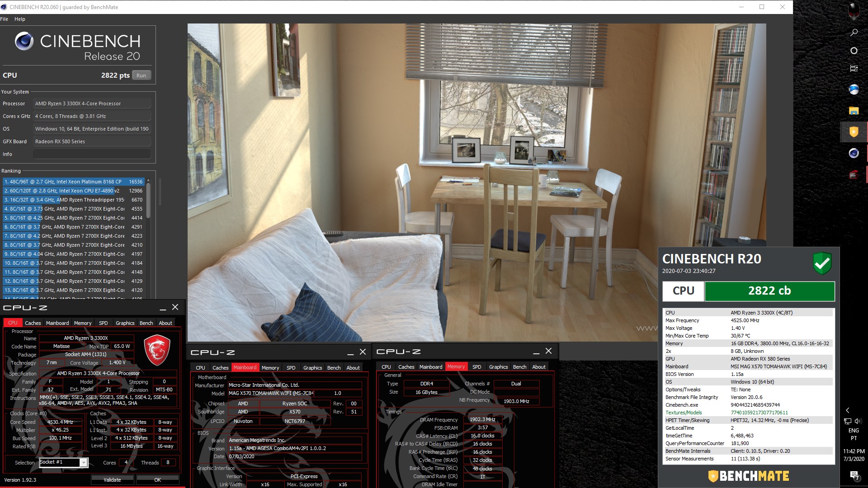Open CPU tab in CPU-Z Mainboard window
Screen dimensions: 868x488
200,368
